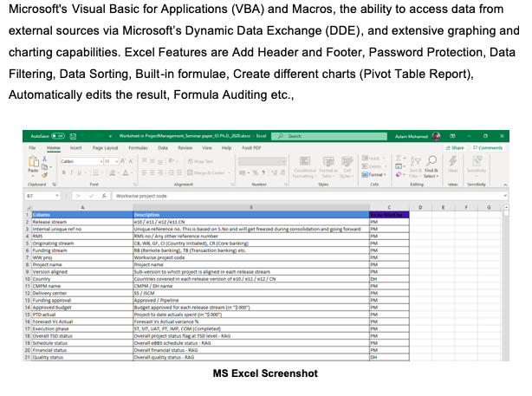The width and height of the screenshot is (532, 396).
Task: Click the Insert Function fx icon
Action: (104, 196)
